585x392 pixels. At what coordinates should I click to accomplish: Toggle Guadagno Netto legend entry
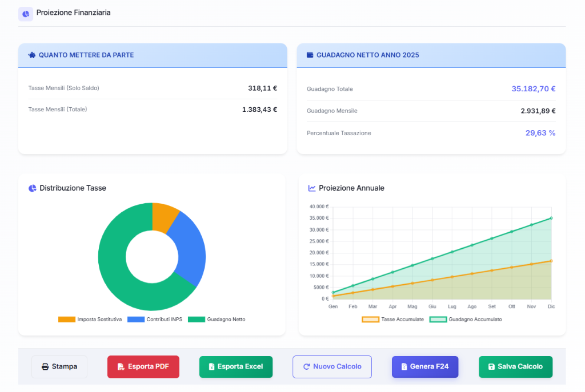(x=217, y=320)
